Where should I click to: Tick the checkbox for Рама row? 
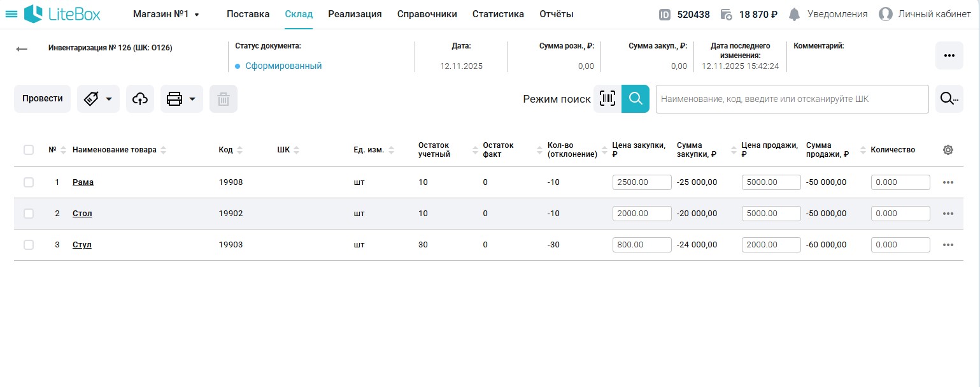point(29,182)
